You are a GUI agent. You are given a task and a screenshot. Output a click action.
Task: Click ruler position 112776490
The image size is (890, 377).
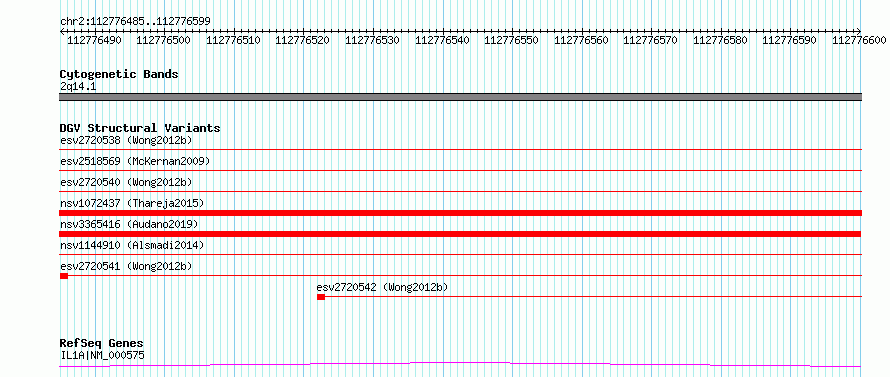pyautogui.click(x=94, y=40)
